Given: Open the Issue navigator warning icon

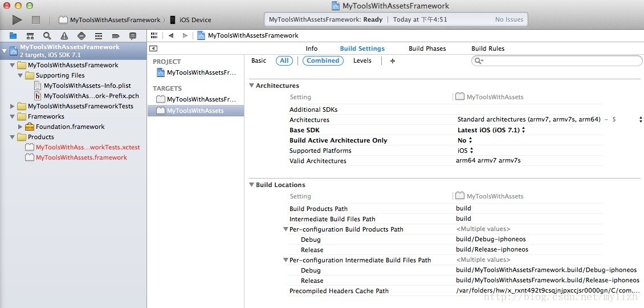Looking at the screenshot, I should tap(64, 36).
